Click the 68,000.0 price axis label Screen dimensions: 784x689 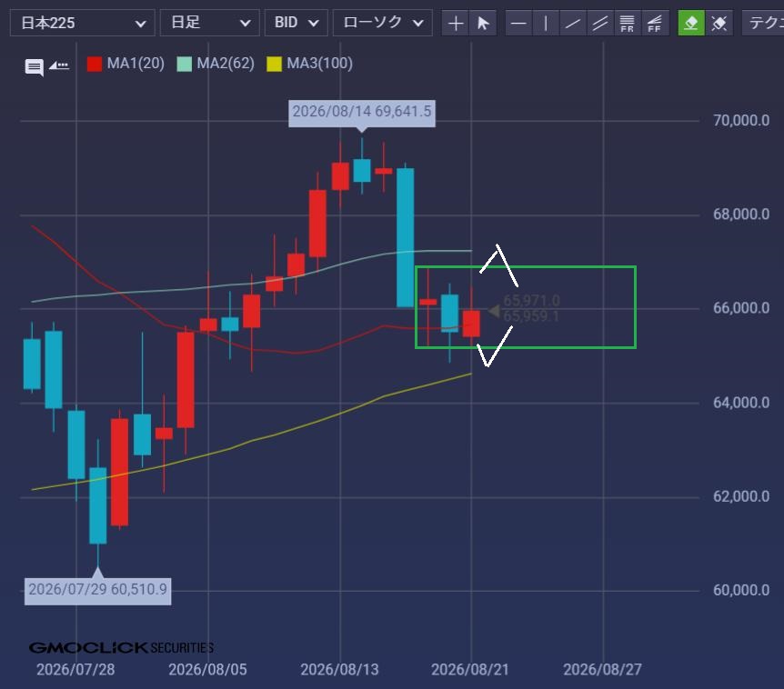[x=741, y=215]
